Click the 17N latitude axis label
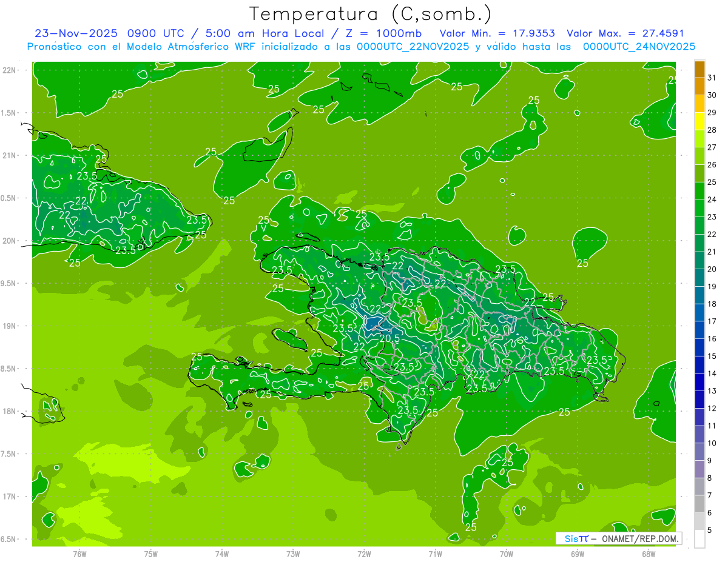728x562 pixels. (8, 497)
